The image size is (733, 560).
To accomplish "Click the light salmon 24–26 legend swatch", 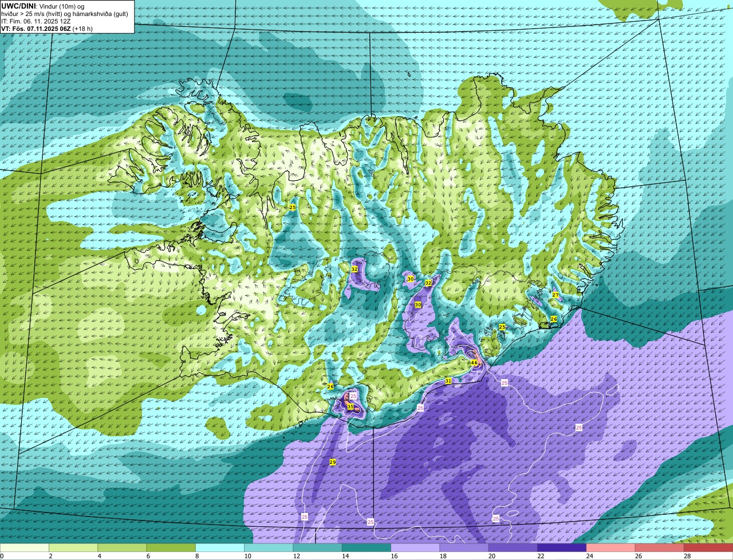I will tap(611, 548).
